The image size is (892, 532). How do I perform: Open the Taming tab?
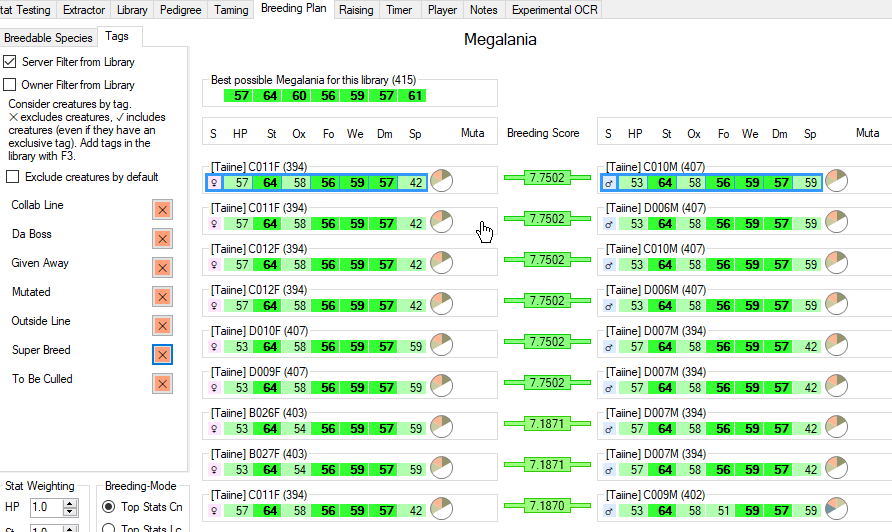click(231, 10)
